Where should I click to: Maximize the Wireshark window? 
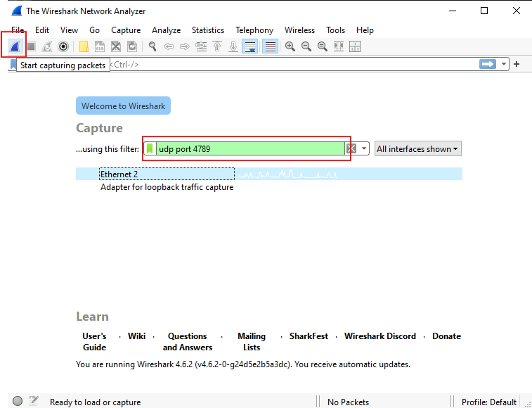click(484, 11)
